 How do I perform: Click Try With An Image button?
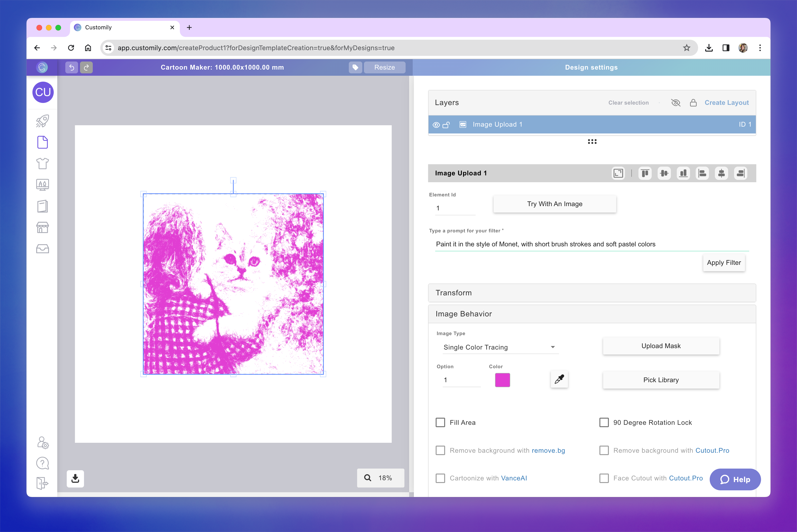(x=555, y=204)
